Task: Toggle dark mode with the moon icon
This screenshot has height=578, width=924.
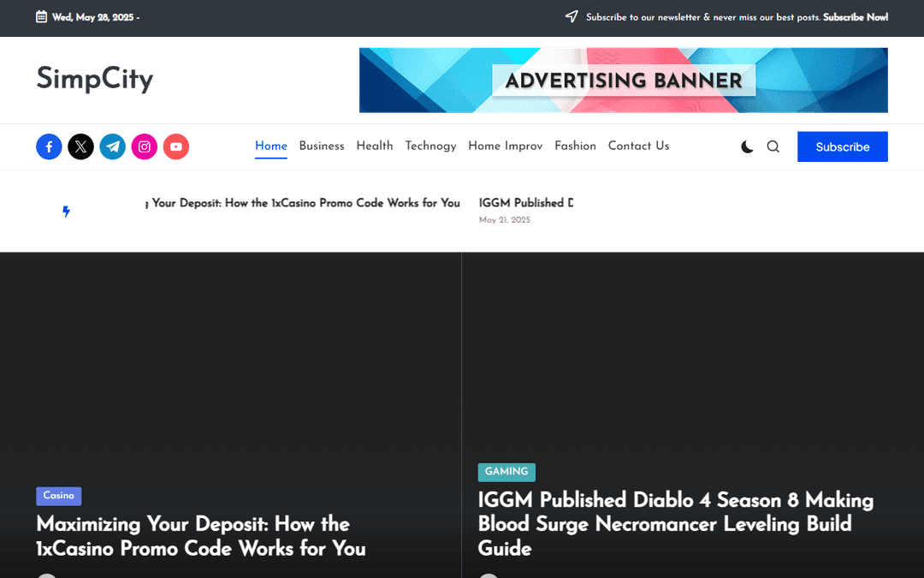Action: click(747, 147)
